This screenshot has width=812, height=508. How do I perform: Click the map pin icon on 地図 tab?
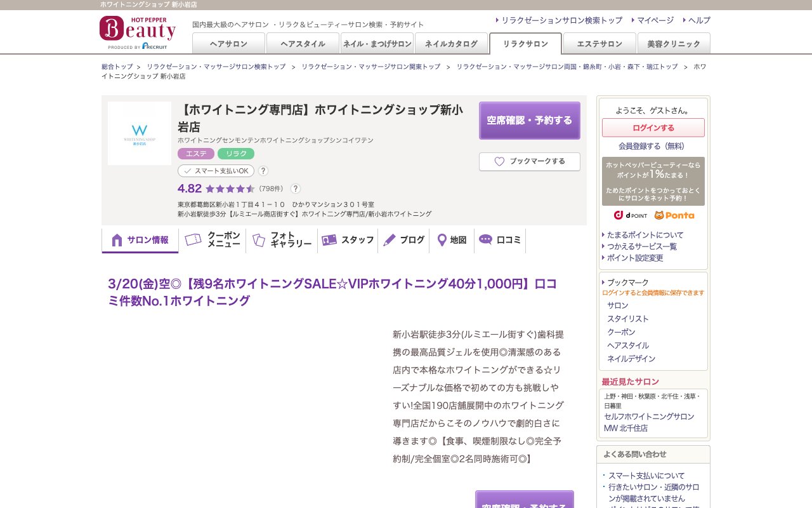click(442, 240)
